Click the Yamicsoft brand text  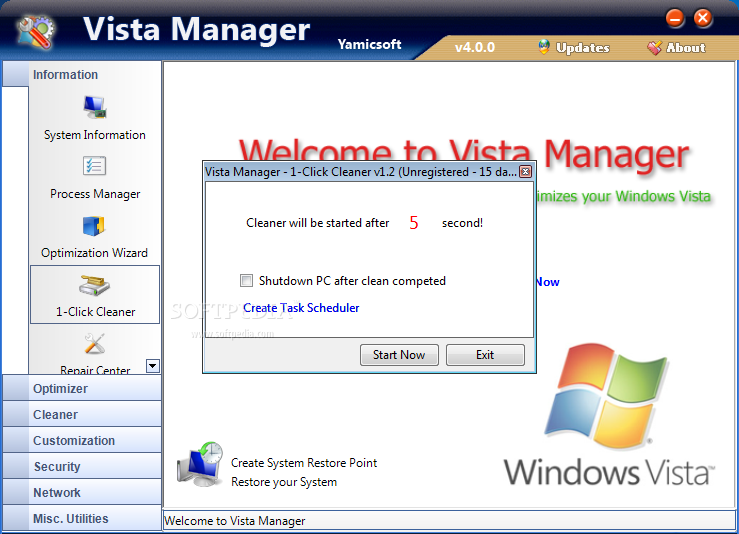[370, 44]
